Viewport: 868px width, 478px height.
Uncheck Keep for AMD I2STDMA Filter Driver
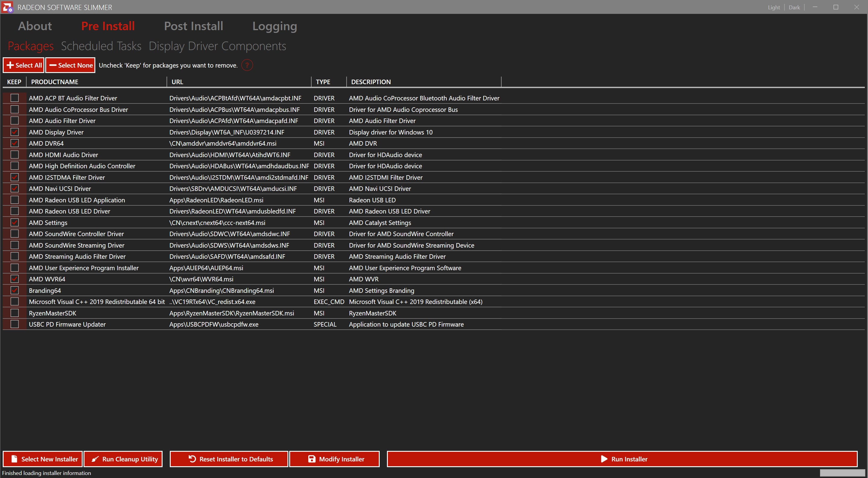[x=14, y=177]
